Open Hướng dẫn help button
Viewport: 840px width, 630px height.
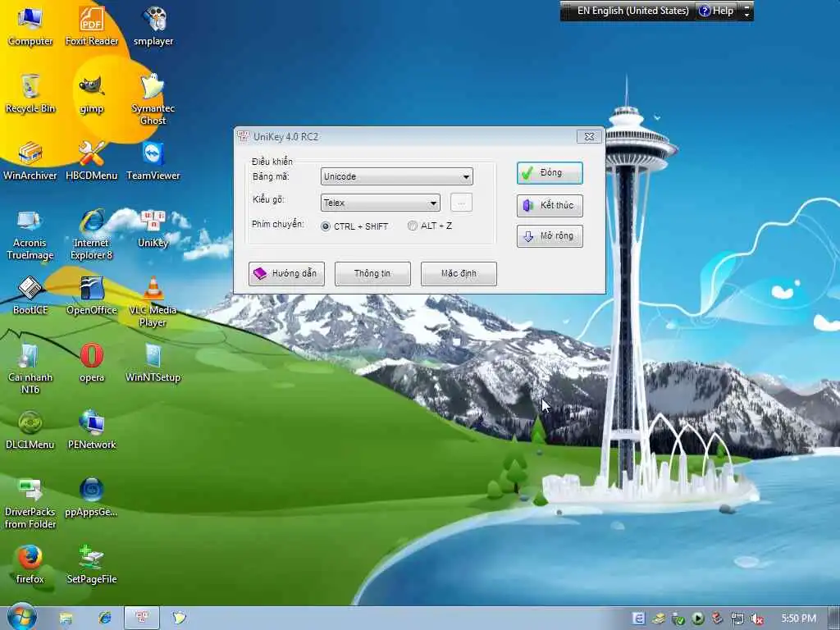[x=286, y=273]
